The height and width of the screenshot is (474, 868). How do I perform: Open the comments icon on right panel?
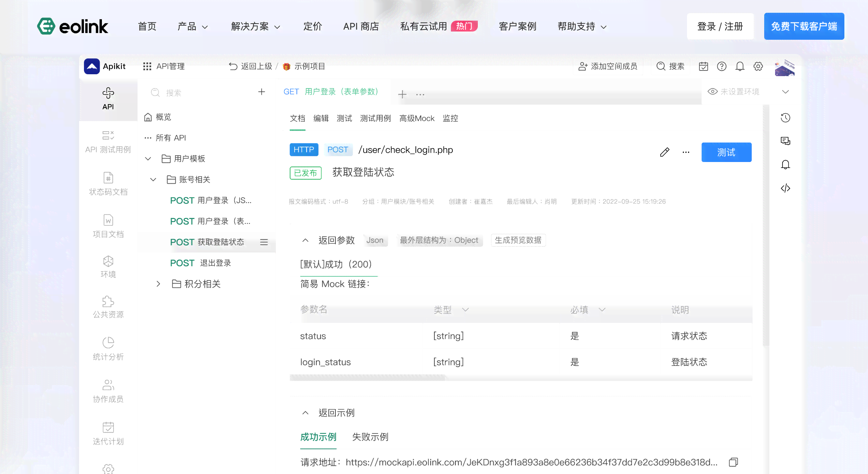(786, 141)
